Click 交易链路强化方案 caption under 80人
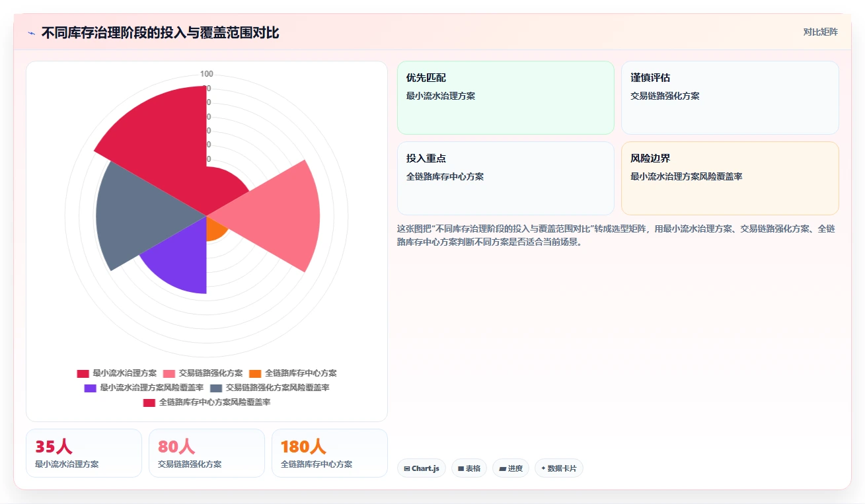Image resolution: width=865 pixels, height=504 pixels. pyautogui.click(x=190, y=464)
